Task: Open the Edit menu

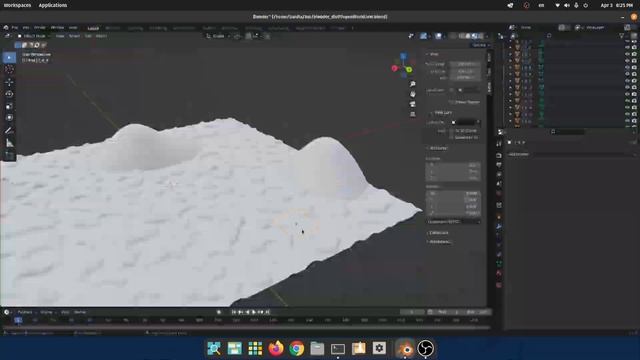Action: (26, 28)
